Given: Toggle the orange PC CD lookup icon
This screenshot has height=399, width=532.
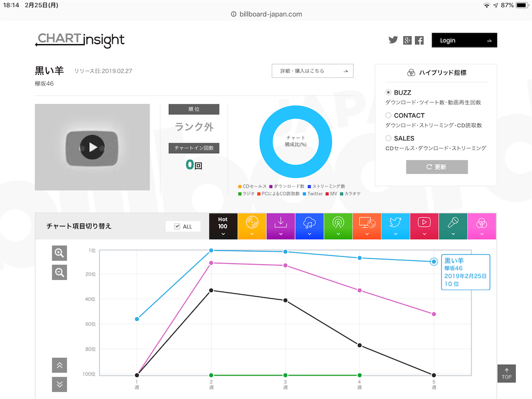Looking at the screenshot, I should coord(367,227).
